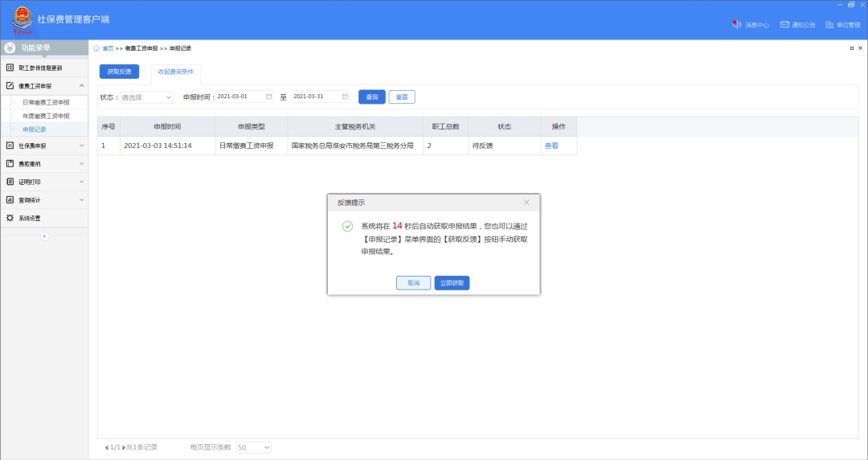This screenshot has width=868, height=460.
Task: Open 单位管理 building icon
Action: point(829,24)
